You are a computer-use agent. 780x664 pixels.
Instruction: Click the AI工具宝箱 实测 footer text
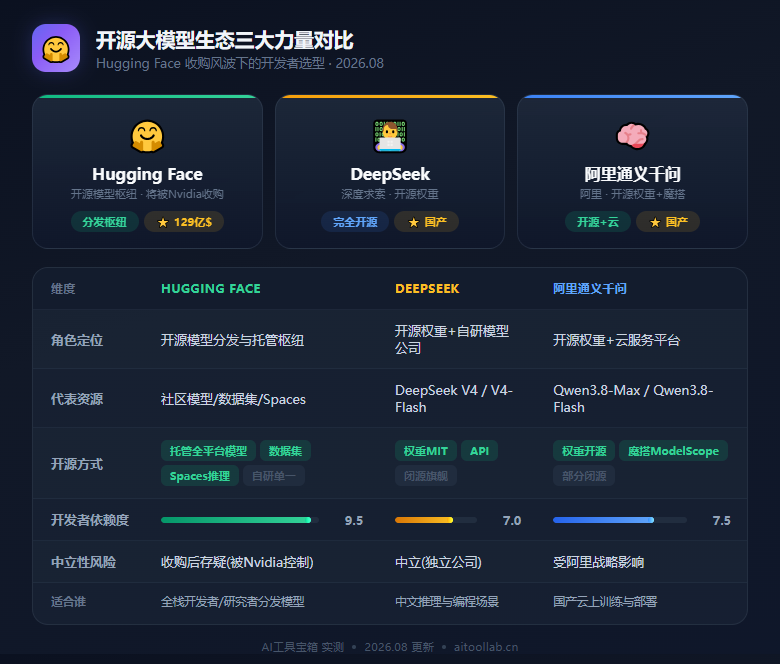pos(303,647)
